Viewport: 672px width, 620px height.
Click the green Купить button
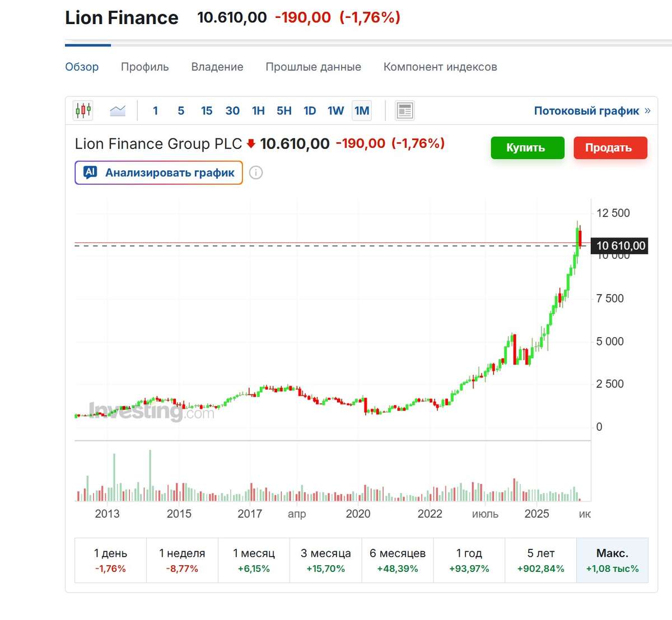528,148
